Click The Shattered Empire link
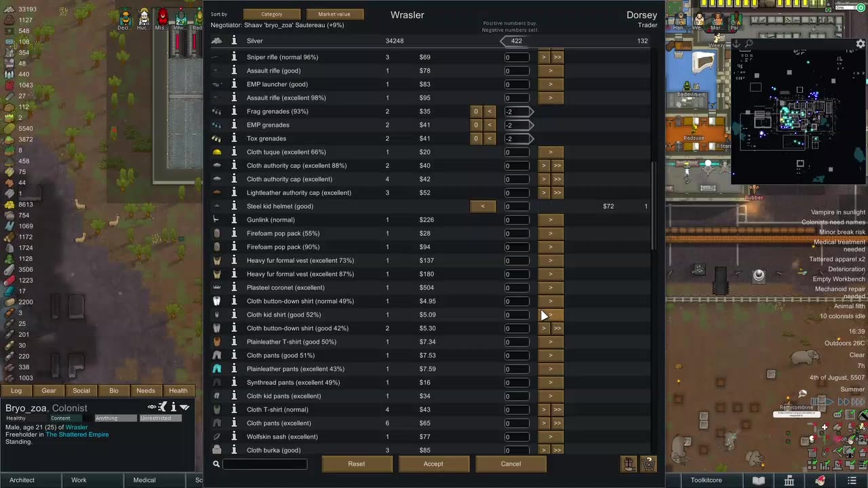Screen dimensions: 868x488 [x=77, y=434]
